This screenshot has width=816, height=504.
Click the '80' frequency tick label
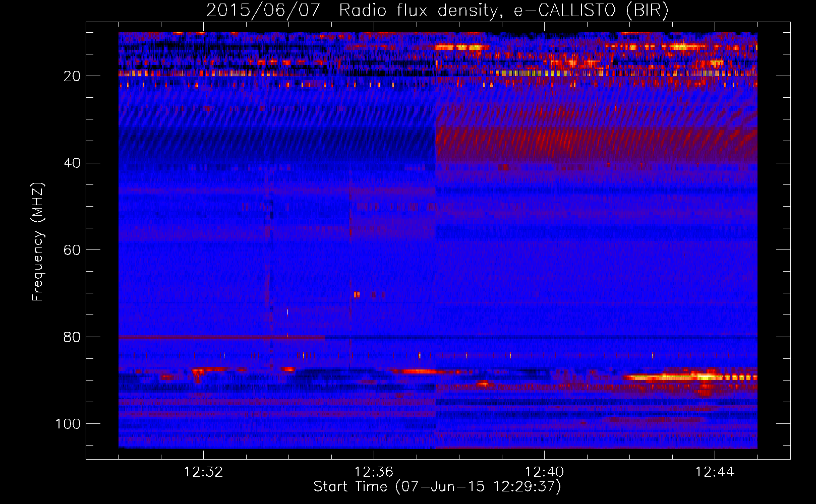pos(72,337)
